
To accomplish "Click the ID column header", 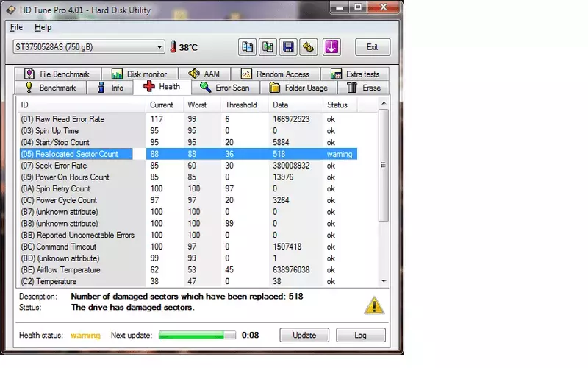I will click(81, 105).
